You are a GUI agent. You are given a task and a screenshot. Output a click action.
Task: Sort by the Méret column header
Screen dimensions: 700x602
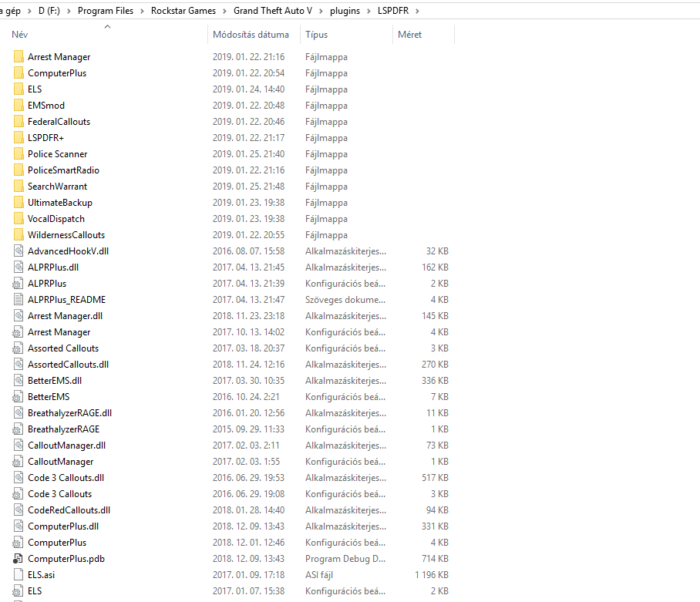click(409, 35)
